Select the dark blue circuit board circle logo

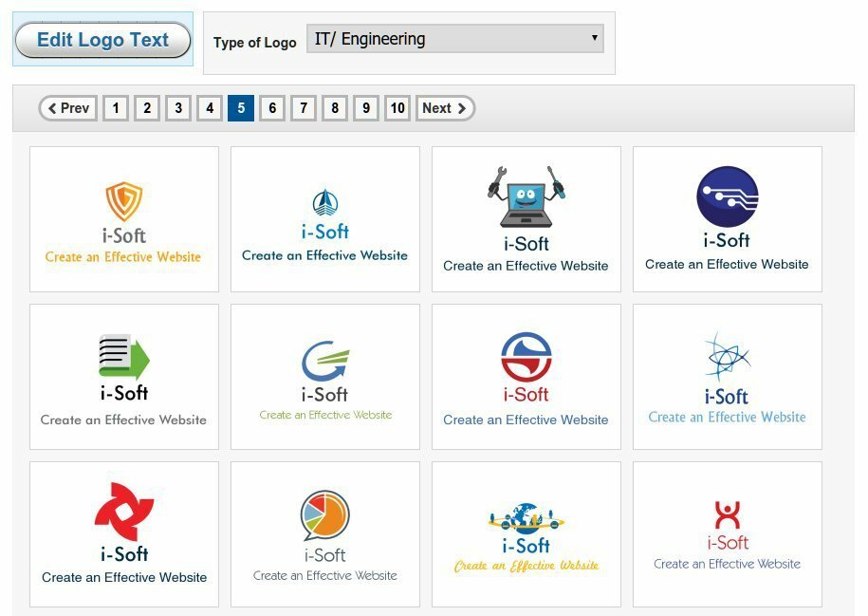pyautogui.click(x=727, y=201)
